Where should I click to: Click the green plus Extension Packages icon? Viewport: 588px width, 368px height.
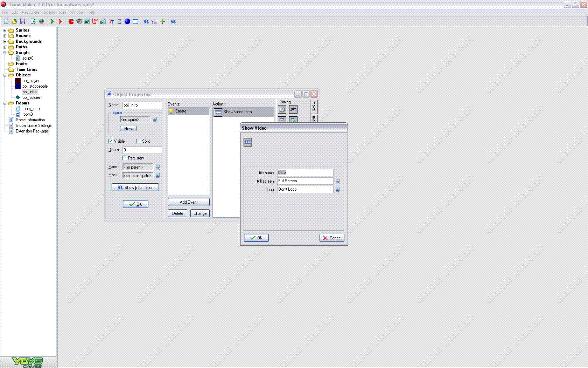[162, 21]
